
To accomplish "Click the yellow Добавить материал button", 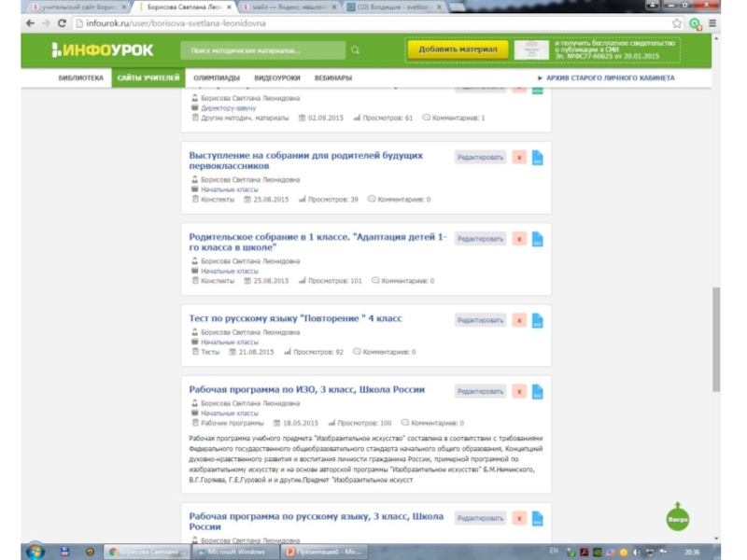I will tap(458, 49).
